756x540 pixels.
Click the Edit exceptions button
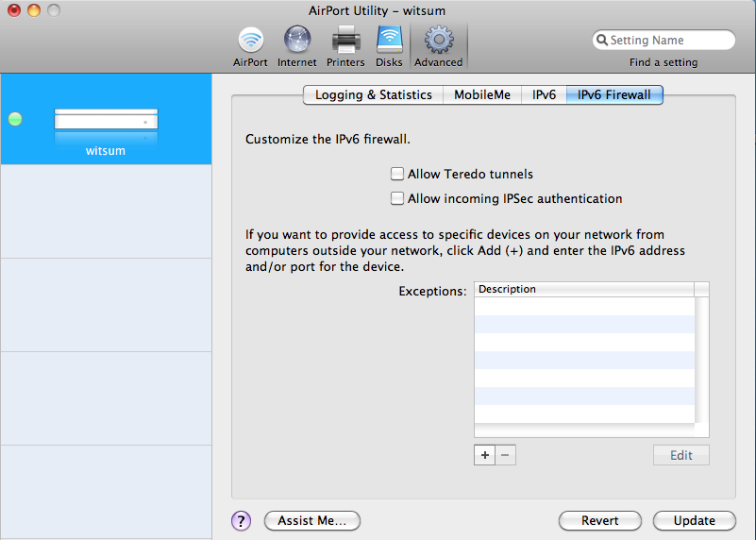(680, 455)
